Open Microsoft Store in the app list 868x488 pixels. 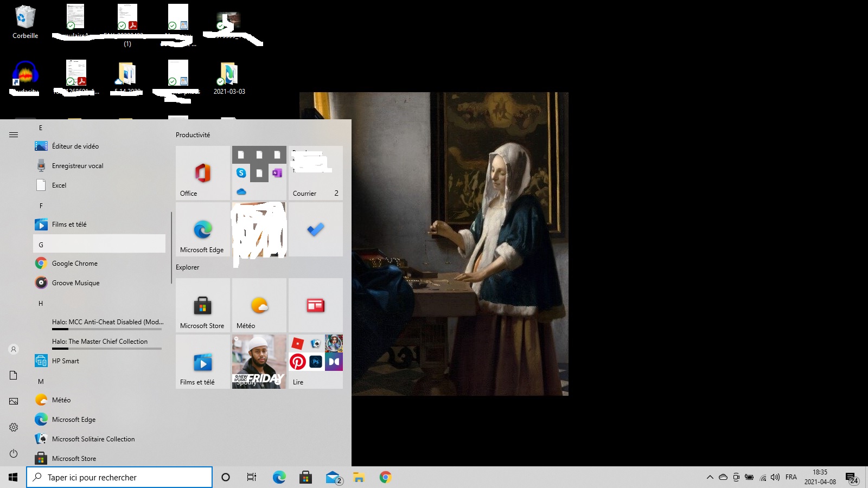99,459
